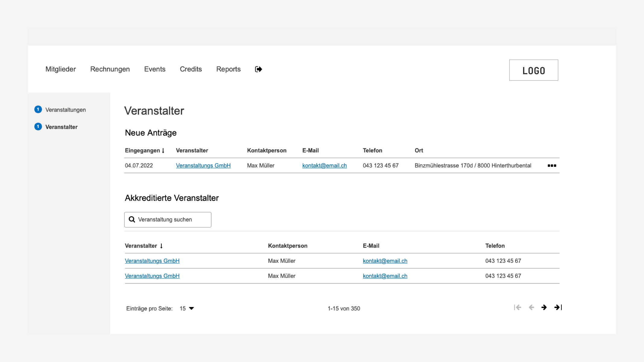Open the three-dot actions menu for Veranstaltungs GmbH

[x=552, y=165]
